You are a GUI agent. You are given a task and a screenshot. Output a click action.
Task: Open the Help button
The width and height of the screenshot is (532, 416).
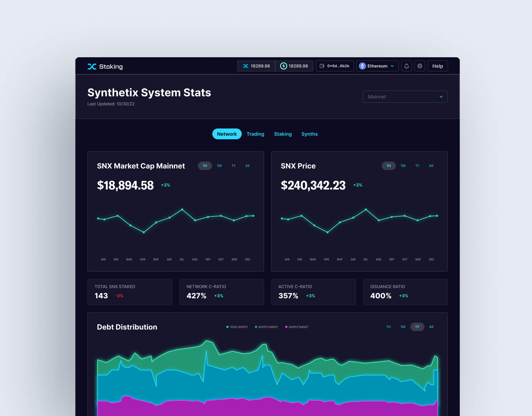[x=438, y=66]
